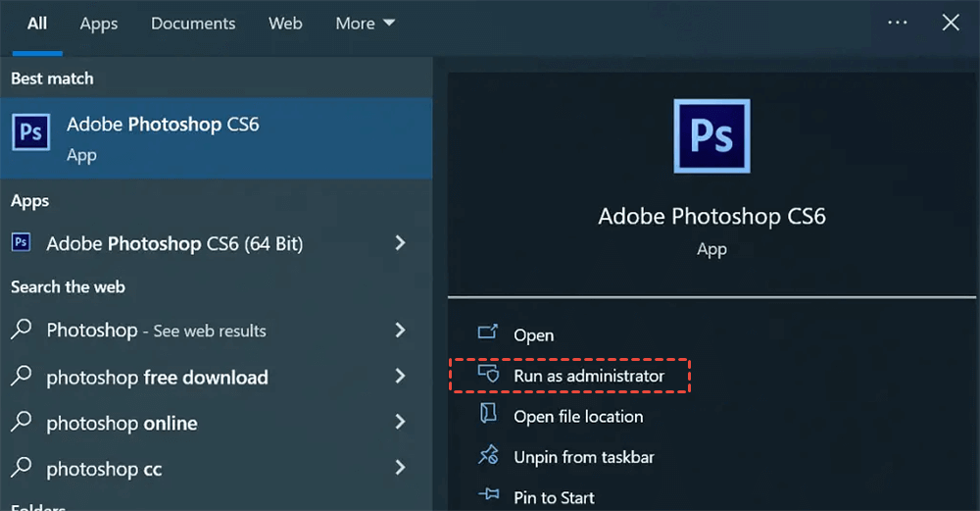The height and width of the screenshot is (511, 980).
Task: Expand the photoshop cc suggestion arrow
Action: click(400, 469)
